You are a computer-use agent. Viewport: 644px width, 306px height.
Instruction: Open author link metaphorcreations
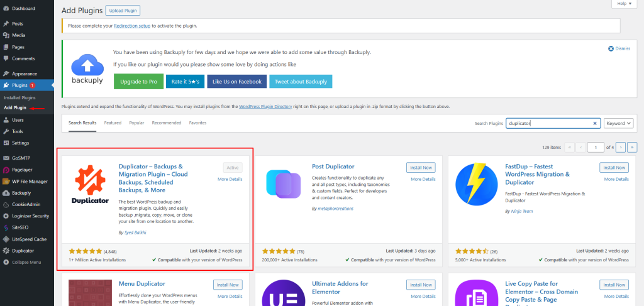336,209
